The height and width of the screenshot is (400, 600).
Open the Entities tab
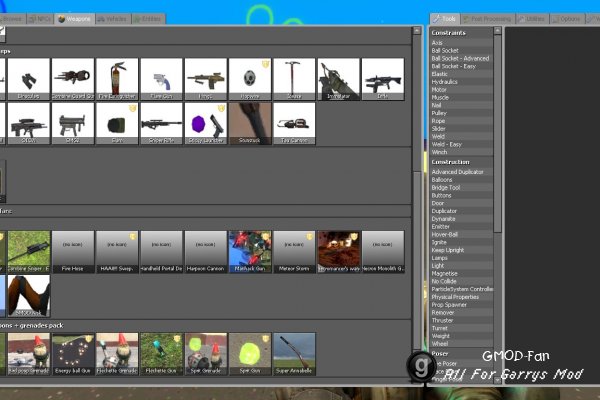coord(148,19)
